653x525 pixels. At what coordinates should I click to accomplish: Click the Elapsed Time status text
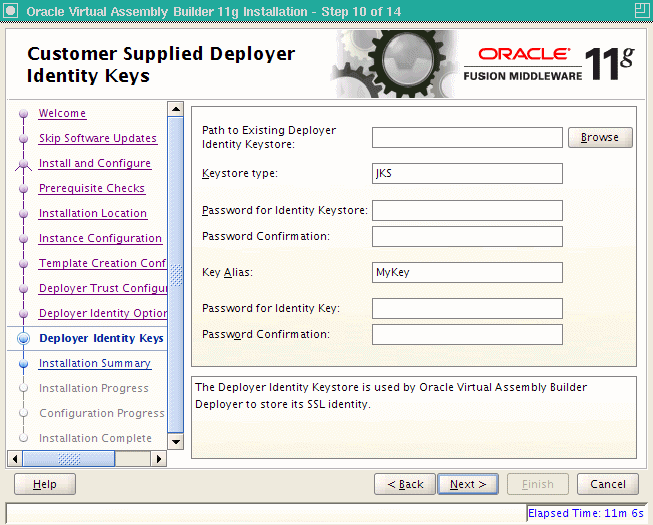586,513
